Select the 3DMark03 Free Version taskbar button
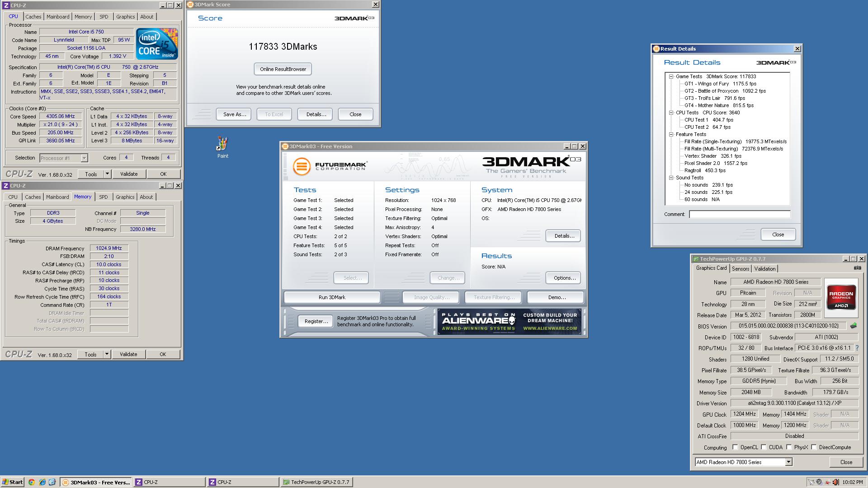This screenshot has height=488, width=868. pyautogui.click(x=96, y=482)
